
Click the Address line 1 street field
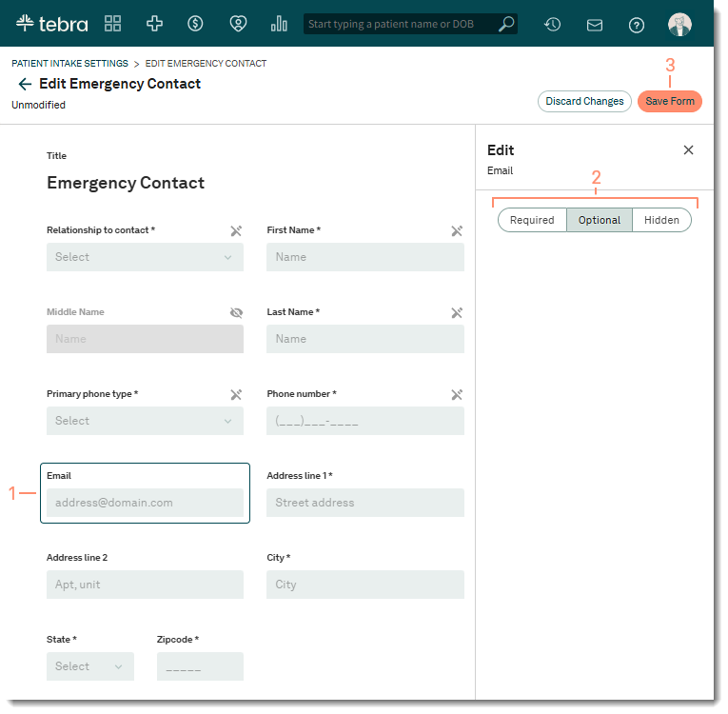click(x=365, y=503)
